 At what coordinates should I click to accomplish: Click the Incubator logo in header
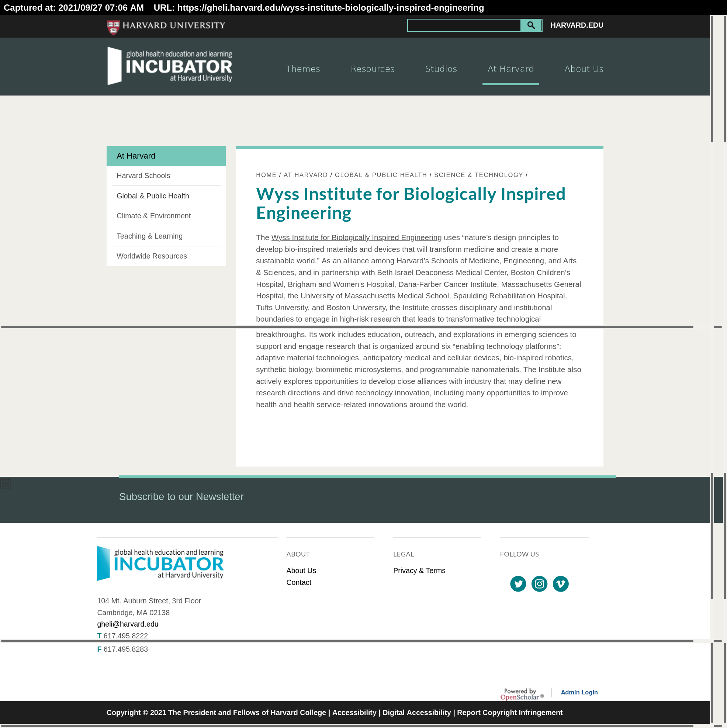(x=170, y=66)
